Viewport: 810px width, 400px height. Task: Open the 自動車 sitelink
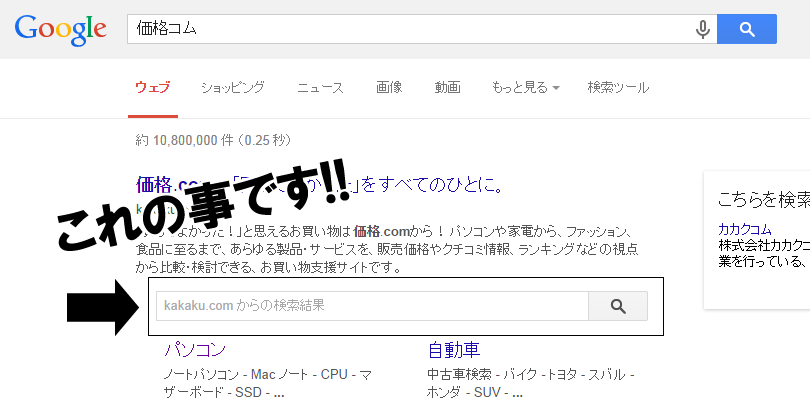coord(454,350)
